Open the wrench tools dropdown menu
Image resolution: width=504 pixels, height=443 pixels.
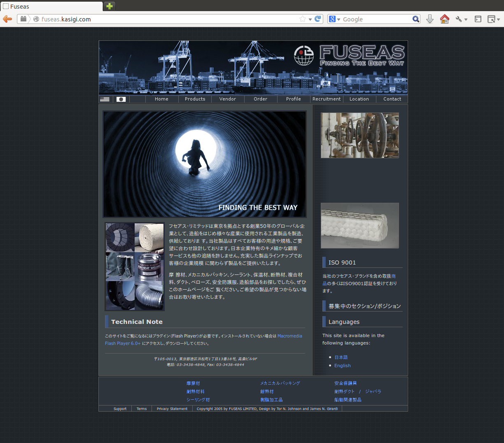[x=461, y=19]
